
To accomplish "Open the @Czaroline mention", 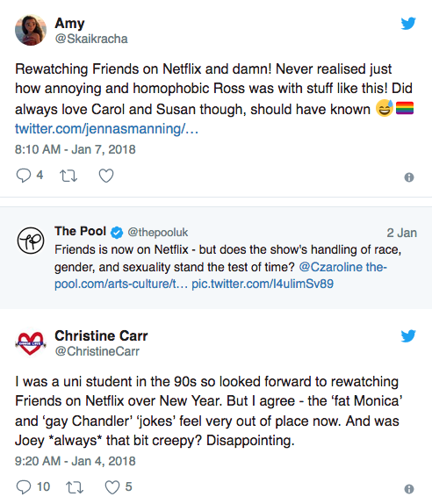I will click(328, 267).
